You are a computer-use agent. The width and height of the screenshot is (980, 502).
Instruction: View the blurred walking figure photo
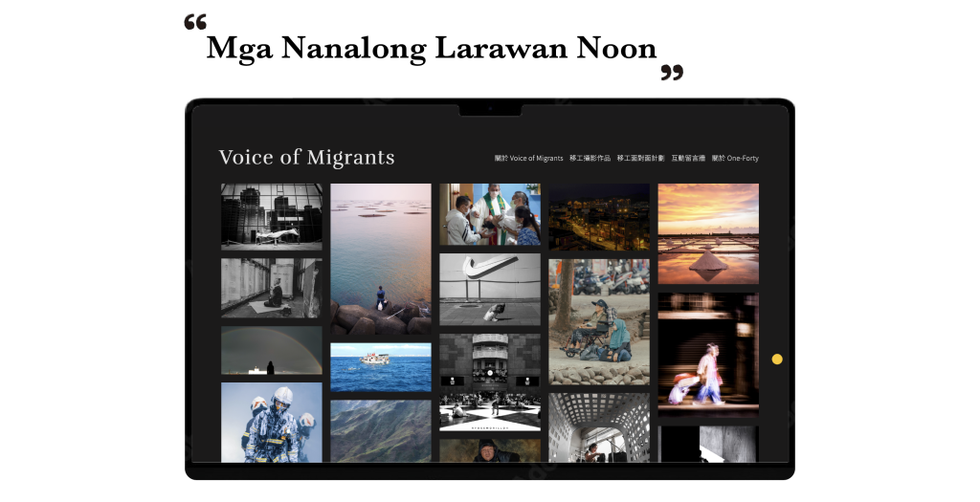pos(708,356)
